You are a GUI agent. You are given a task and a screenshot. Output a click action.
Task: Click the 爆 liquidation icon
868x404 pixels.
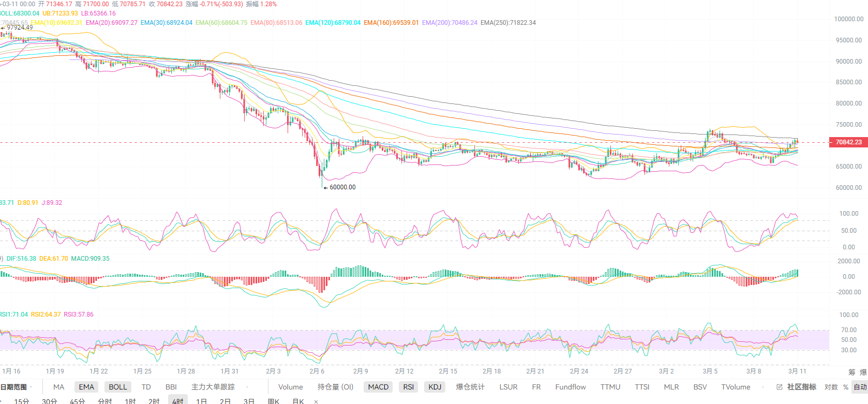coord(863,372)
